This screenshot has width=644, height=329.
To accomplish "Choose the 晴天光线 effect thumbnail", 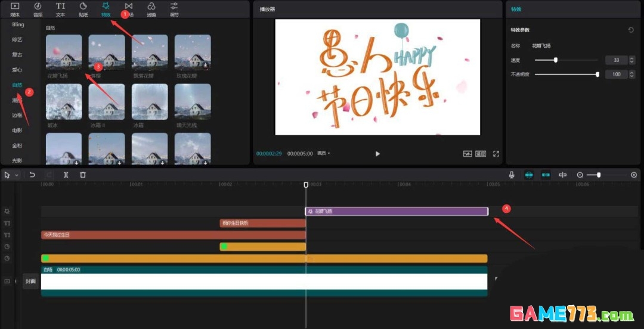I will pos(193,102).
